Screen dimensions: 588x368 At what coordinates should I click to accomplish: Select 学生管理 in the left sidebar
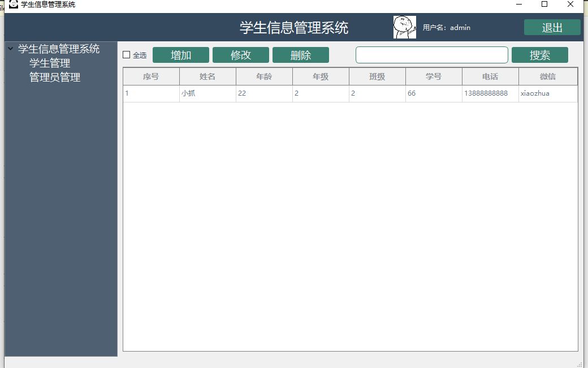click(x=50, y=63)
